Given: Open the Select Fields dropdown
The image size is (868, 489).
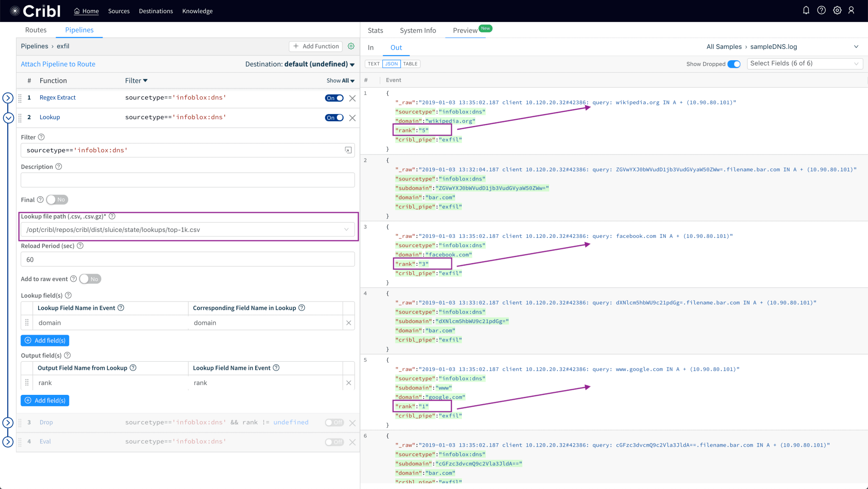Looking at the screenshot, I should pyautogui.click(x=804, y=64).
